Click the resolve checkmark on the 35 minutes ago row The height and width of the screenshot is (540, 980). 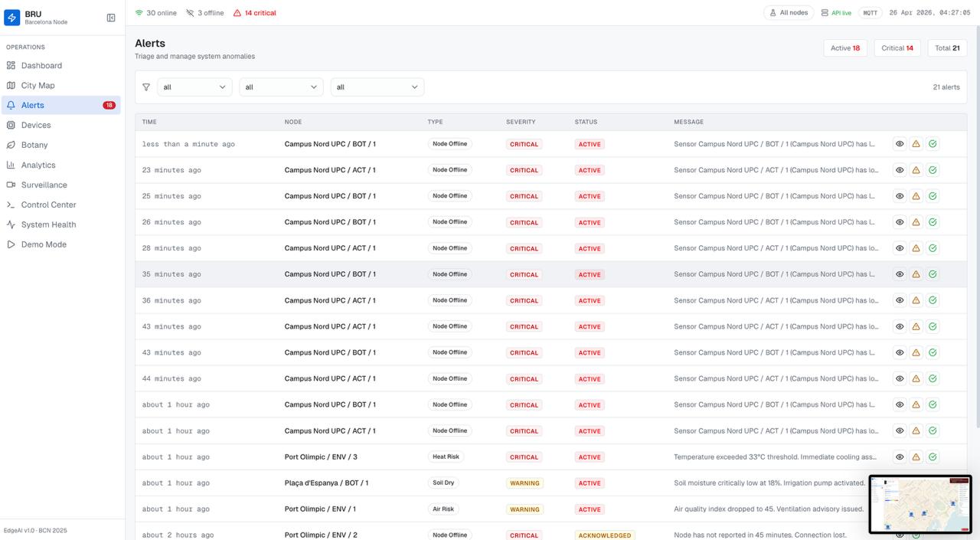tap(933, 274)
